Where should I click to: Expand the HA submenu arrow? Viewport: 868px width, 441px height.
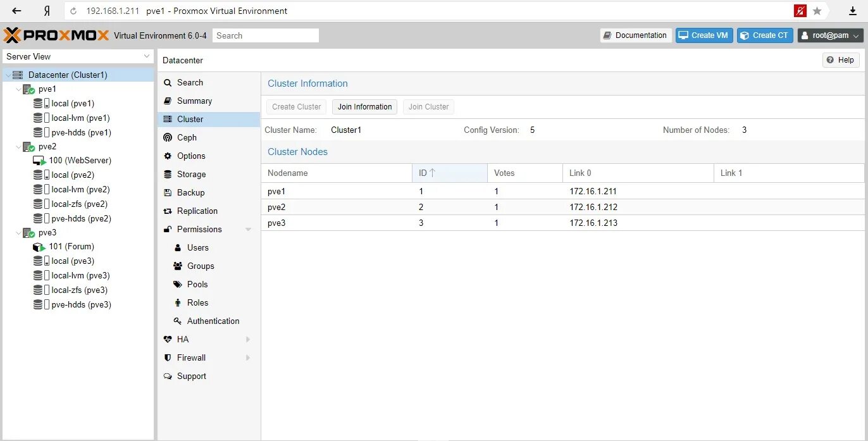coord(248,339)
